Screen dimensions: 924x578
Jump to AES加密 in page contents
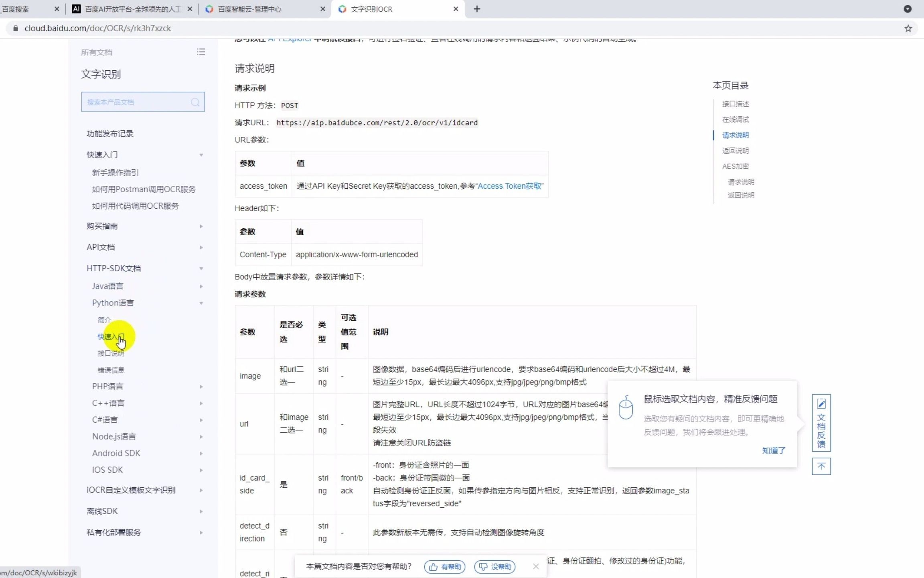735,166
